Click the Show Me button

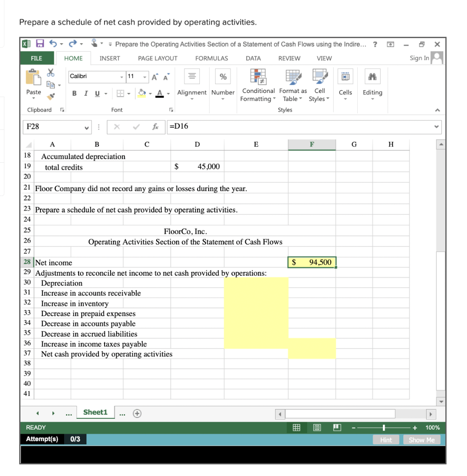point(421,439)
